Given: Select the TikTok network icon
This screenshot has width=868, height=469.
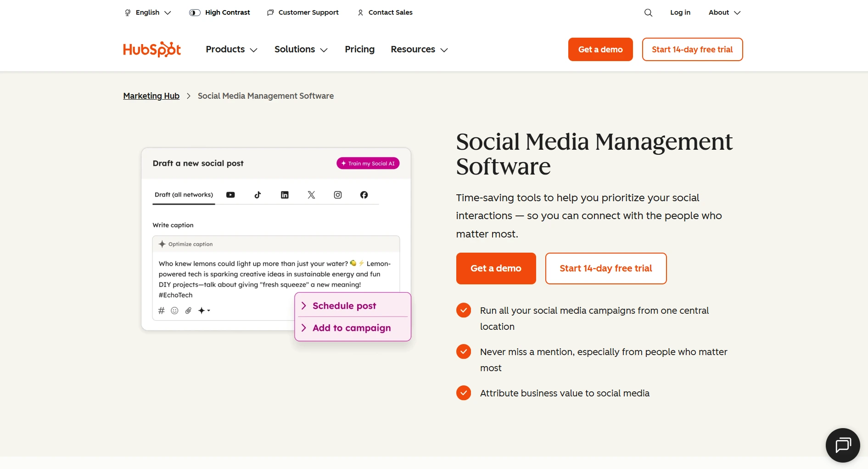Looking at the screenshot, I should point(258,195).
